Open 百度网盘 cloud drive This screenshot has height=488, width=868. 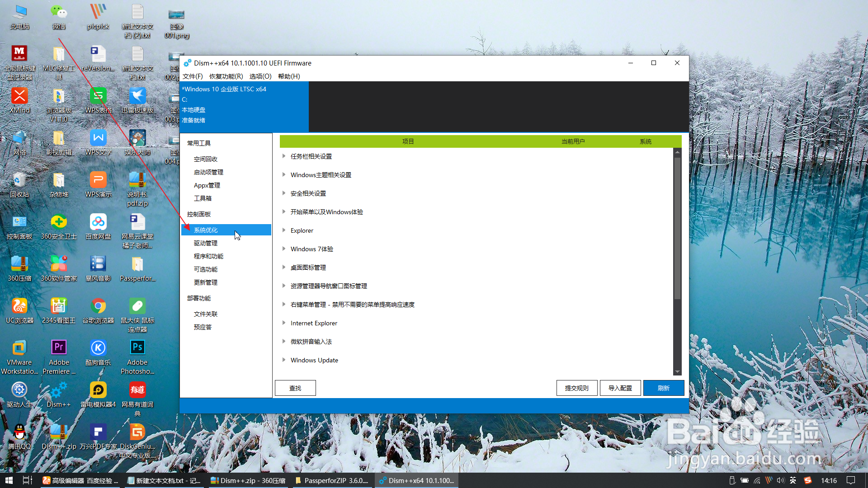coord(98,226)
